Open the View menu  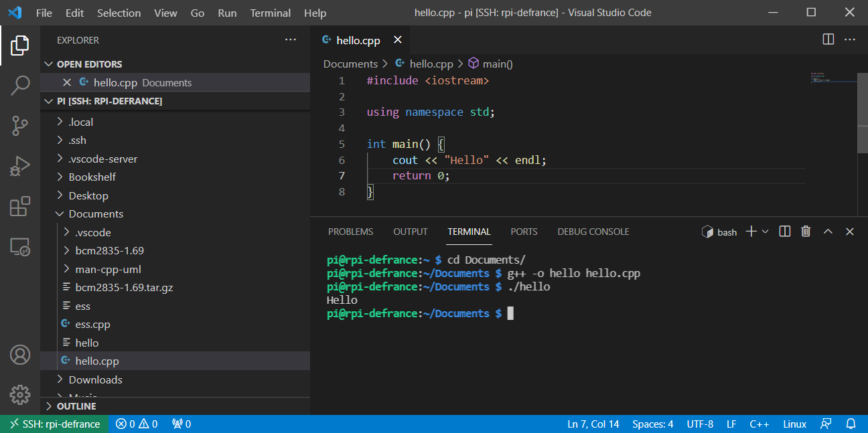coord(166,13)
